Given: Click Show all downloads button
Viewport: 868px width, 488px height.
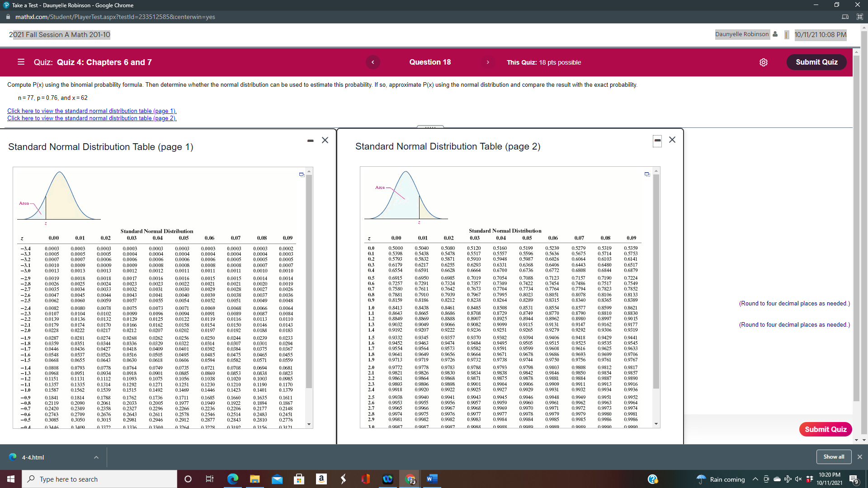Looking at the screenshot, I should [833, 457].
